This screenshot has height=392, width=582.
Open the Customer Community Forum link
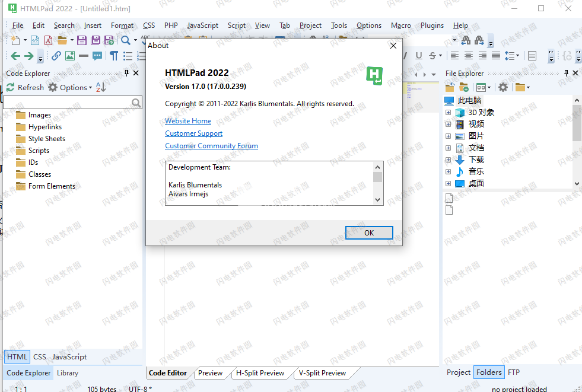(x=212, y=146)
